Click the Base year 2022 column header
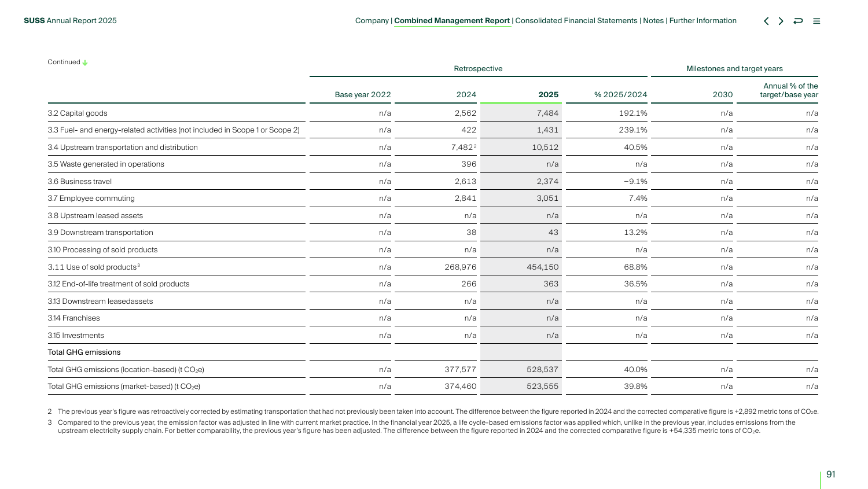Image resolution: width=868 pixels, height=489 pixels. tap(363, 95)
